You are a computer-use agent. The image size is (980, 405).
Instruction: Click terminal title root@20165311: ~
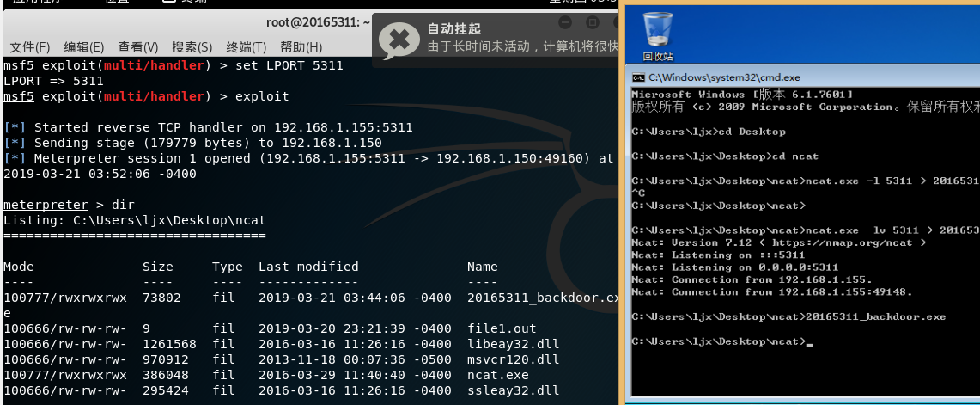pyautogui.click(x=318, y=22)
